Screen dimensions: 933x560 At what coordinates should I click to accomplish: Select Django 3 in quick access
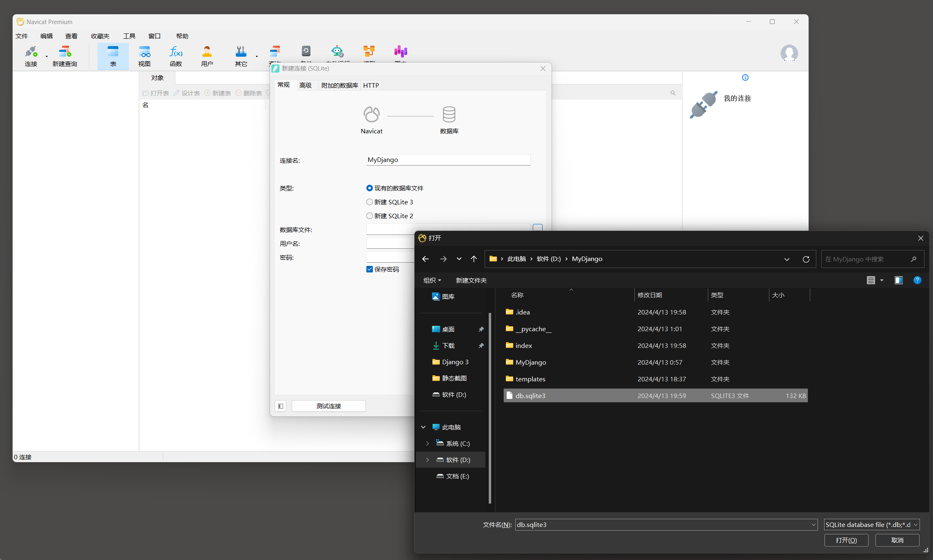pyautogui.click(x=450, y=362)
